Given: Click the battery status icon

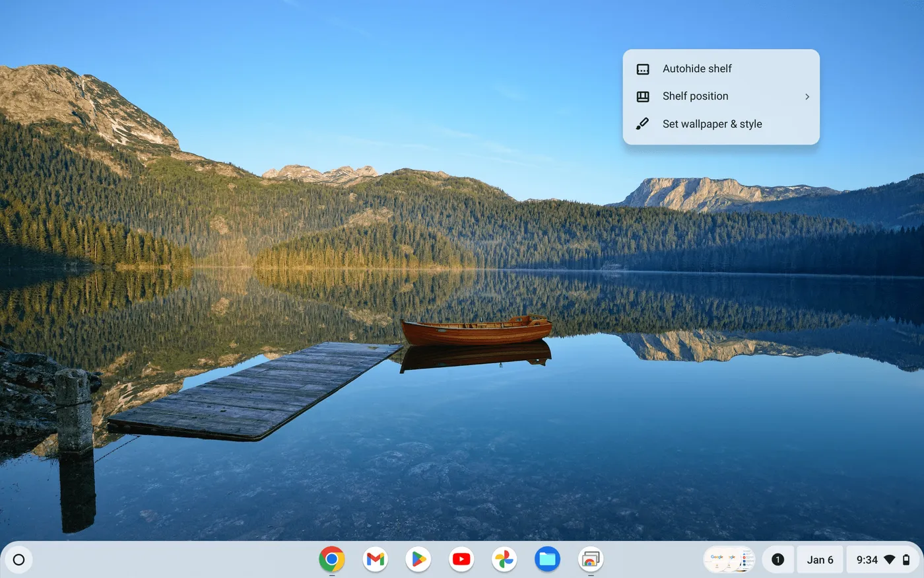Looking at the screenshot, I should pos(906,560).
